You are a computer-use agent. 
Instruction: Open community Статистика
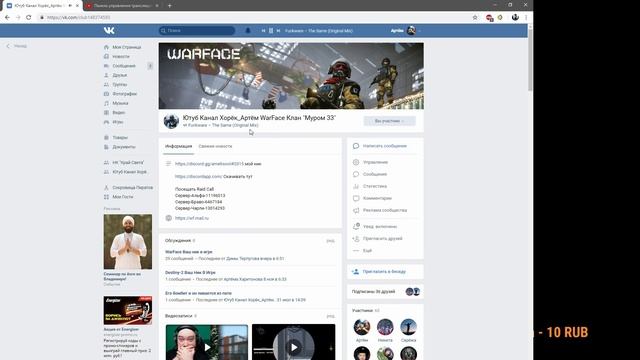(375, 186)
